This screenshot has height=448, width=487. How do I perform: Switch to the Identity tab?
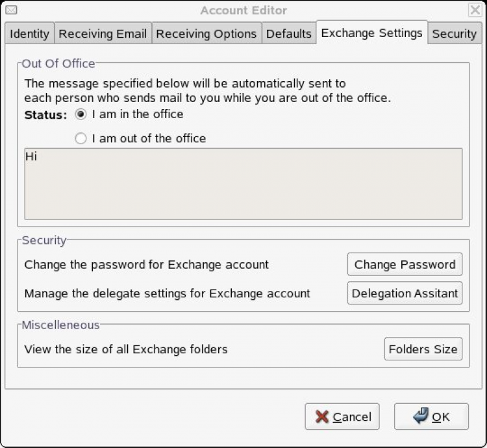tap(29, 34)
